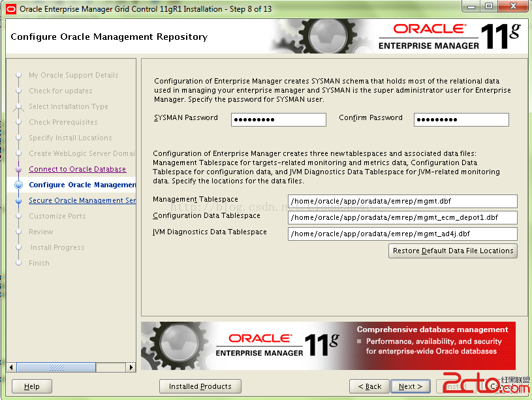
Task: Select the Check Prerequisites step
Action: pos(63,122)
